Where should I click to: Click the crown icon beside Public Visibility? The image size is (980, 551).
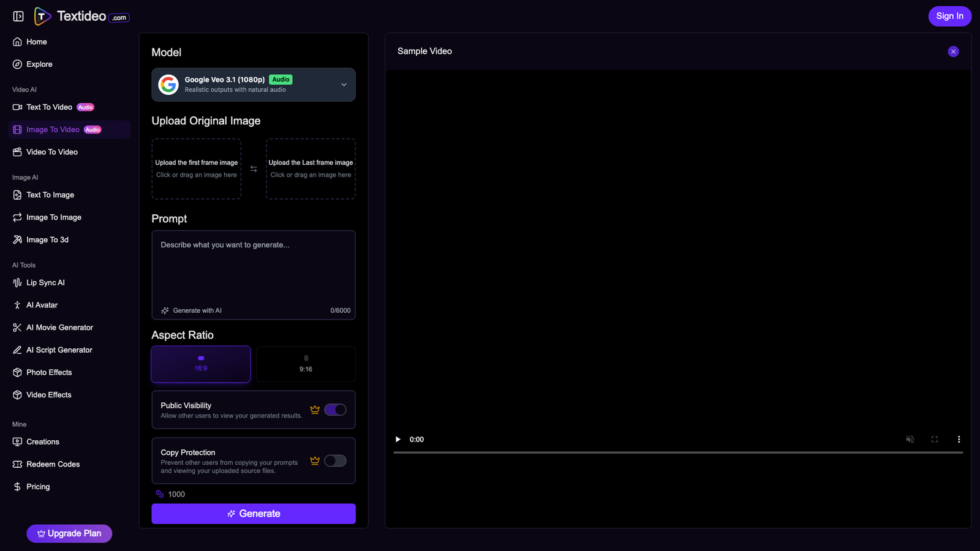click(x=315, y=410)
